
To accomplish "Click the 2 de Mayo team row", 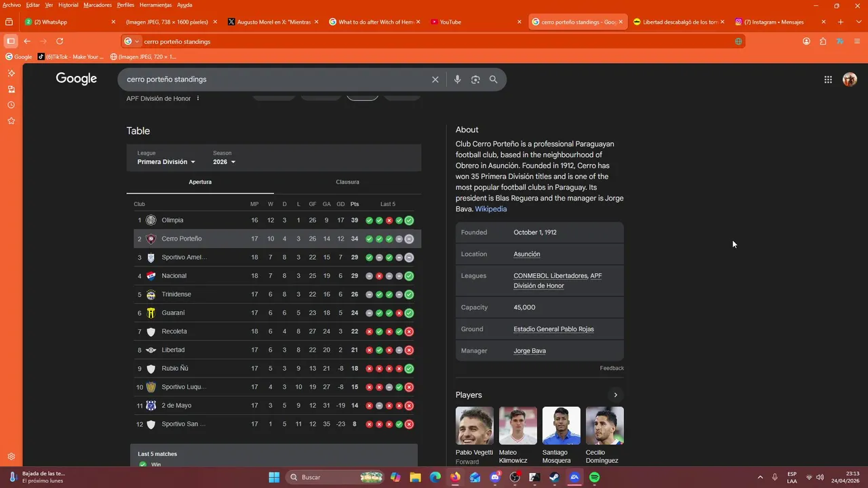I will (x=277, y=405).
